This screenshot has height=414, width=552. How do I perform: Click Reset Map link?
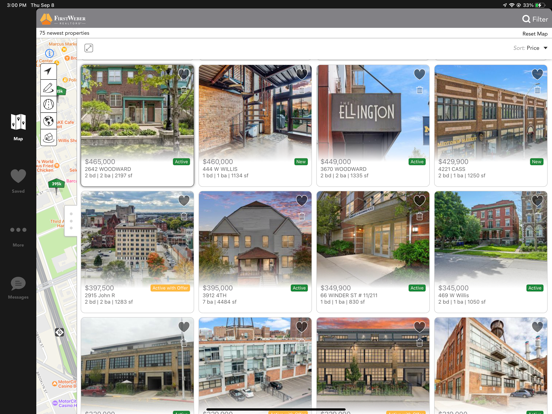535,34
